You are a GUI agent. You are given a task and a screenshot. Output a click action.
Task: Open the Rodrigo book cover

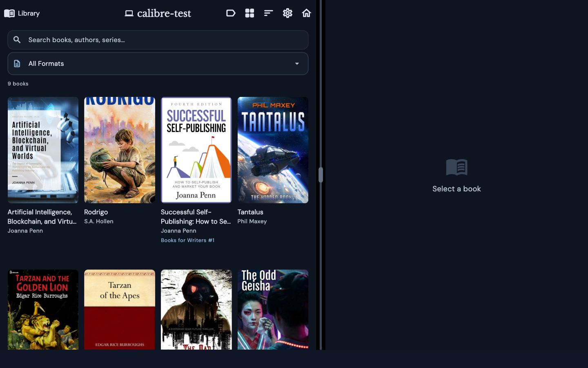pyautogui.click(x=120, y=150)
